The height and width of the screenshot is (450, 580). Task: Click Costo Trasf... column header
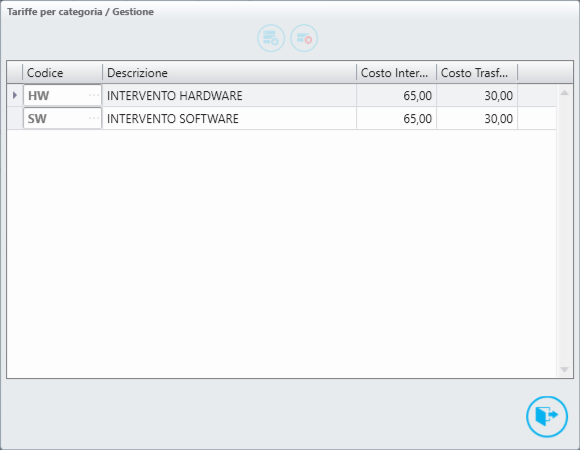477,73
